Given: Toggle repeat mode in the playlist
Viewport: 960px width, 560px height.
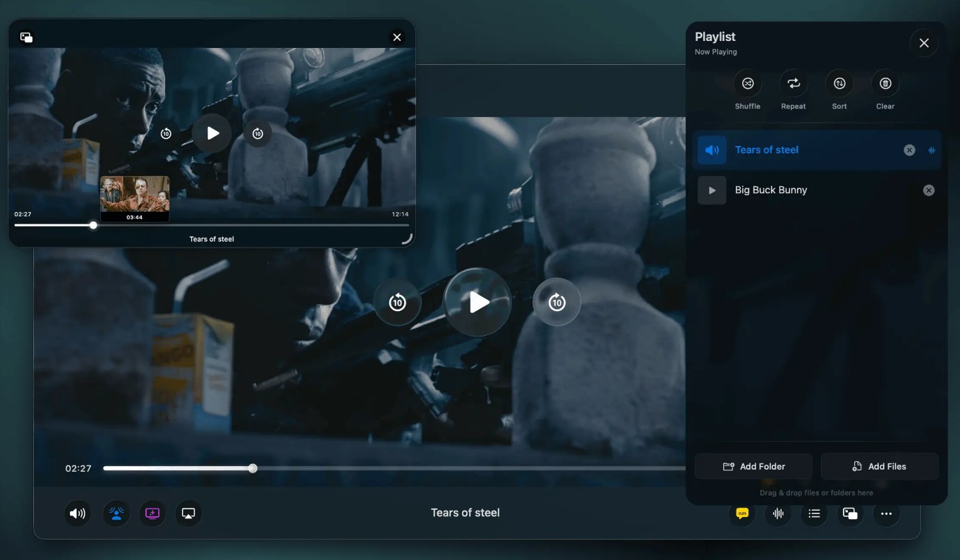Looking at the screenshot, I should (x=793, y=83).
